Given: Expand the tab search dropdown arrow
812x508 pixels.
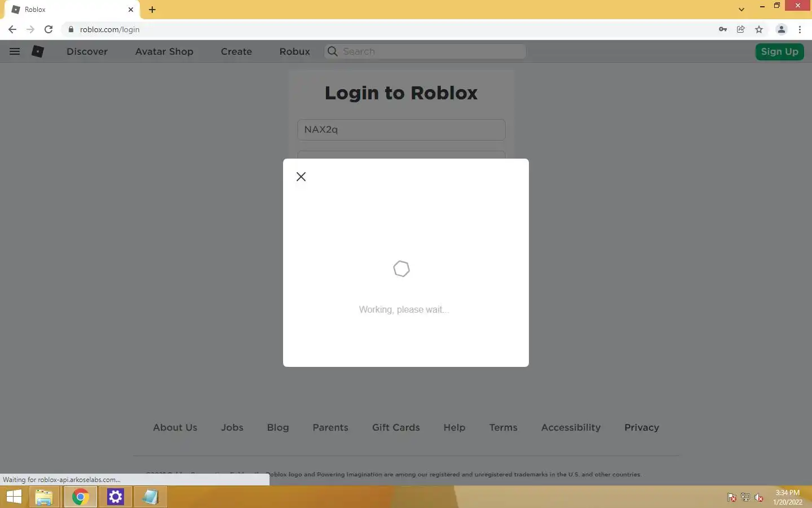Looking at the screenshot, I should tap(742, 10).
